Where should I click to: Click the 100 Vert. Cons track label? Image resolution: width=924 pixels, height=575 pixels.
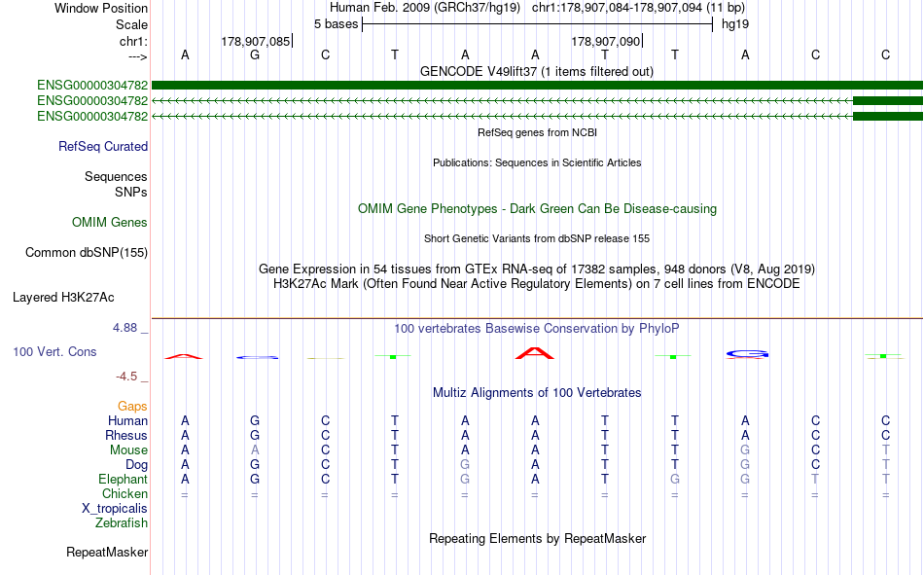tap(54, 351)
